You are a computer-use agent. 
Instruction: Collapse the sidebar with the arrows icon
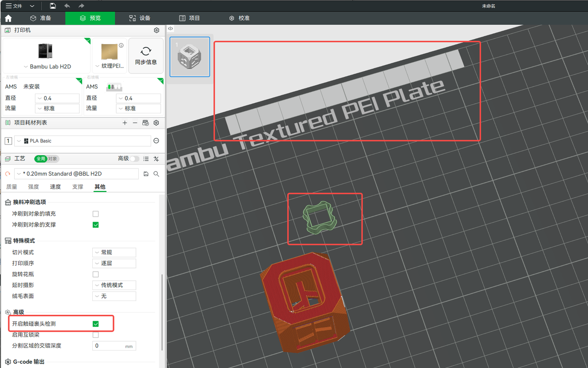coord(170,28)
